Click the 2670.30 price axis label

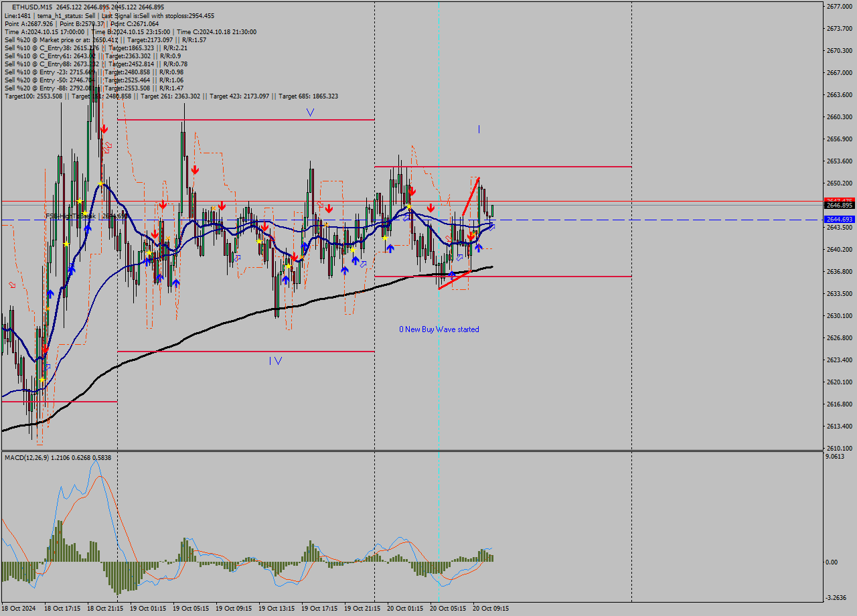[x=840, y=51]
